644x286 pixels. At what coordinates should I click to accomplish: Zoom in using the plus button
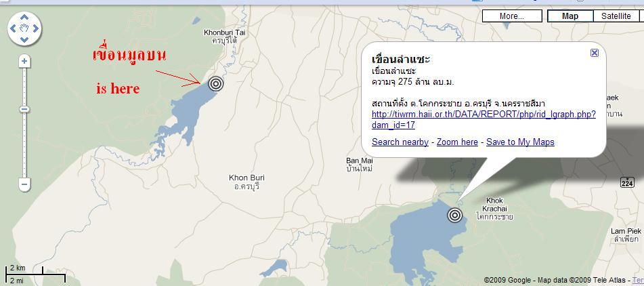pos(24,62)
